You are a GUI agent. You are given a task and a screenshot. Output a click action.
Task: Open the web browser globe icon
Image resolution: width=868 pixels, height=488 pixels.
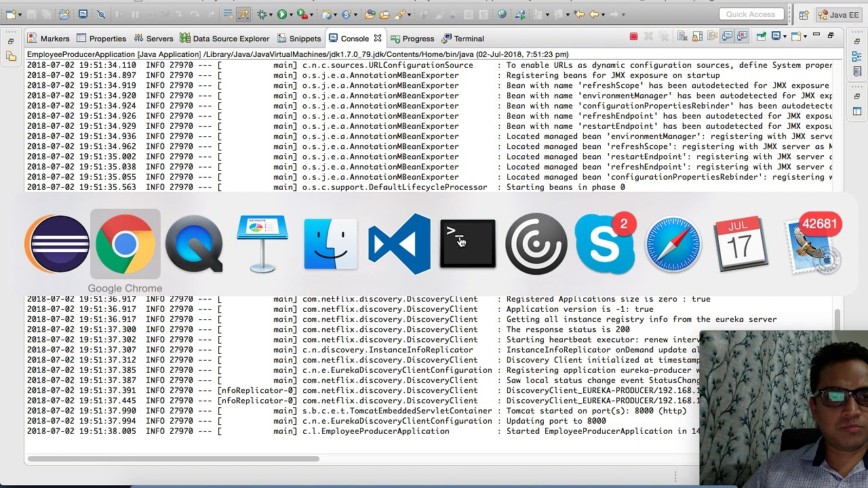tap(502, 14)
